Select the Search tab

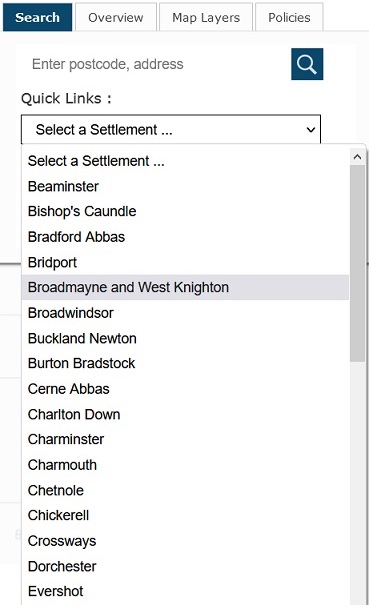[38, 17]
